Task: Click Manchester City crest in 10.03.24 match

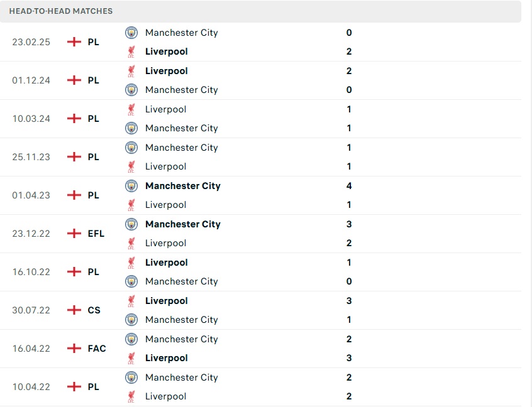Action: point(131,128)
